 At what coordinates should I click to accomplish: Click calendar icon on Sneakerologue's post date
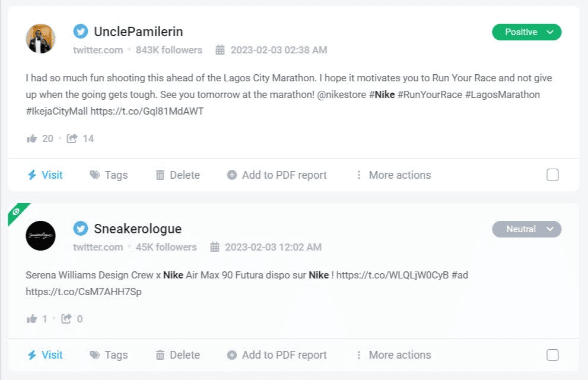click(215, 247)
